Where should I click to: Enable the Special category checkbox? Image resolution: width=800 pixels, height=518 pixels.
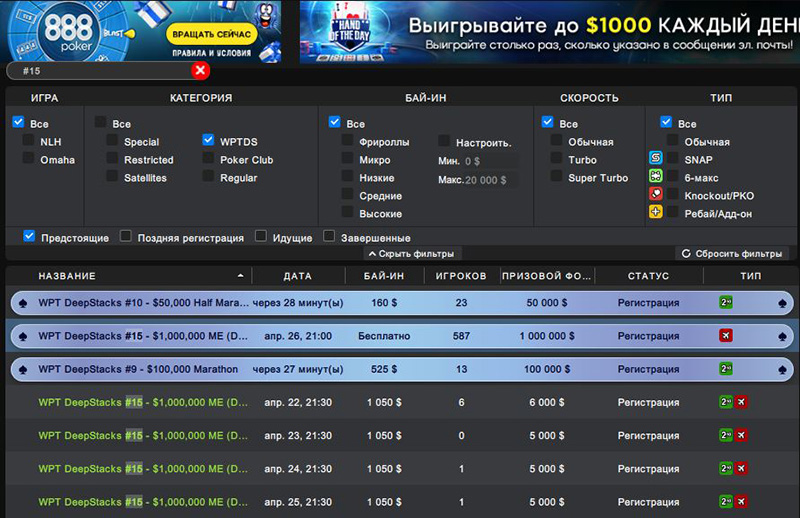pos(112,140)
